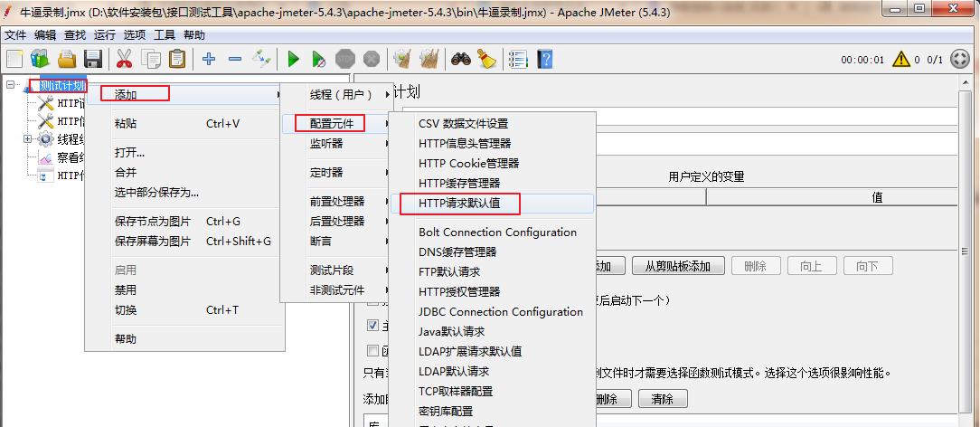Viewport: 980px width, 427px height.
Task: Open the 选项 menu
Action: [135, 35]
